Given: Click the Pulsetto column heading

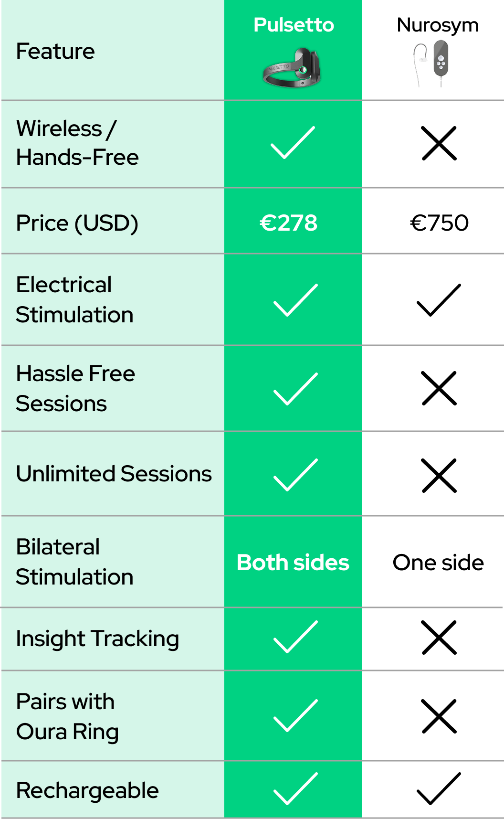Looking at the screenshot, I should click(294, 25).
